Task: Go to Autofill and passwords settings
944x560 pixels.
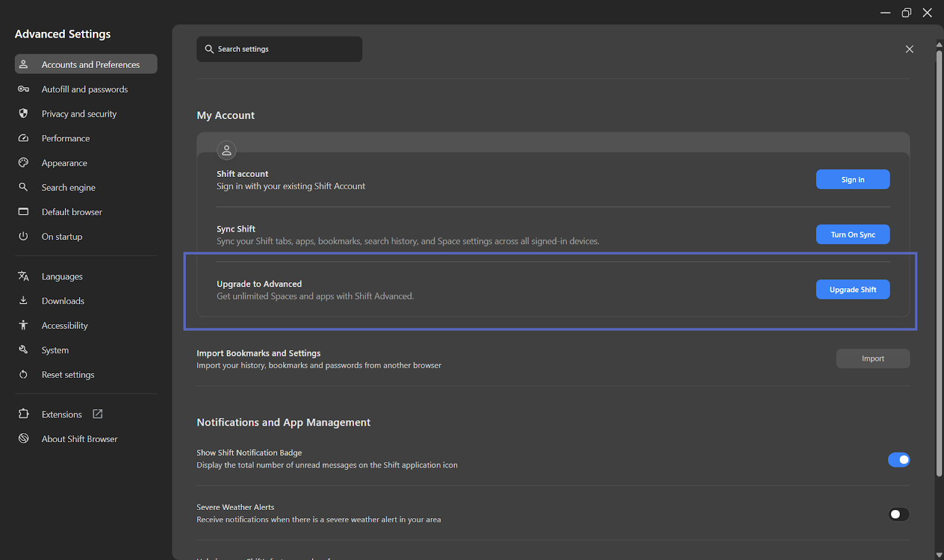Action: (86, 89)
